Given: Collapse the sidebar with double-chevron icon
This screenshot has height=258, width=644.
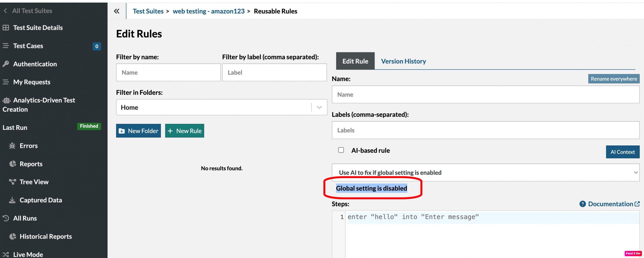Looking at the screenshot, I should [x=116, y=11].
